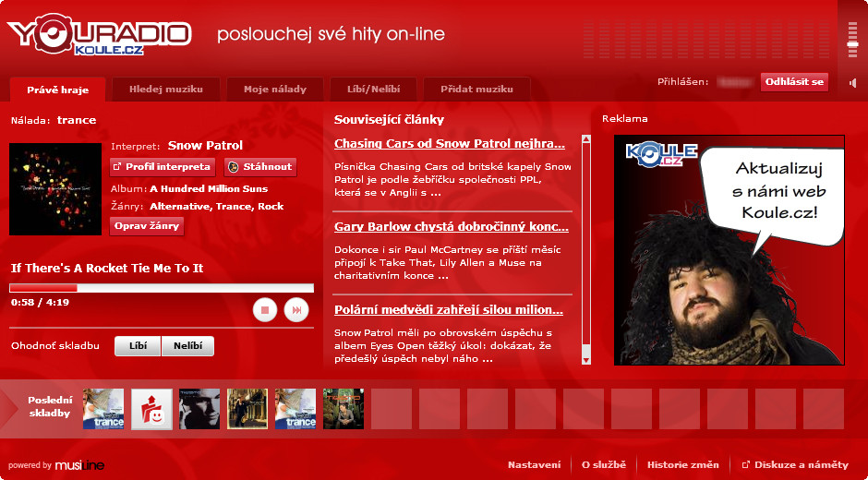Open the red smiley placeholder cover thumbnail
Screen dimensions: 868x480
tap(151, 409)
